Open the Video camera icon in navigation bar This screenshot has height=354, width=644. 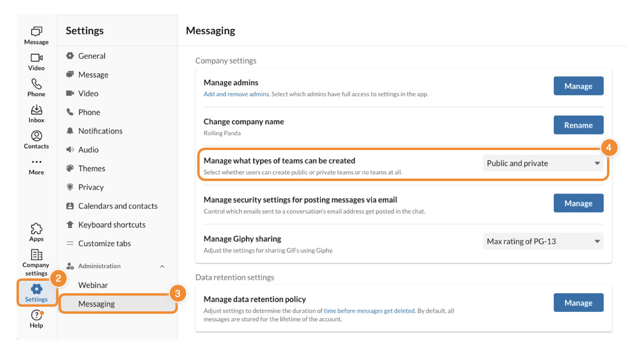pos(36,58)
